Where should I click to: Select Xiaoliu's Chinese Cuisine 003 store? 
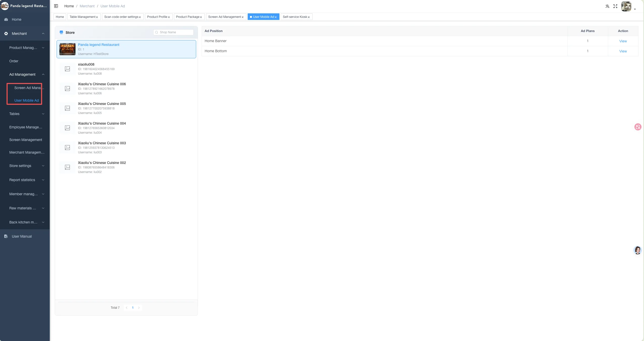pos(126,148)
